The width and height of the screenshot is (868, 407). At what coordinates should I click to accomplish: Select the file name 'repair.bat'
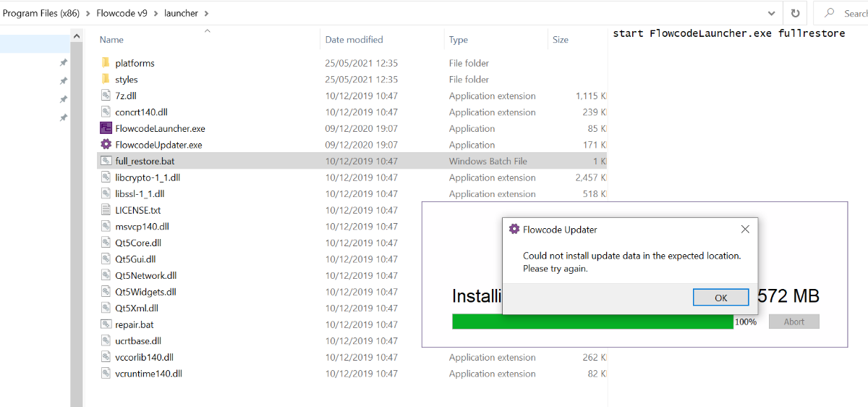(135, 324)
